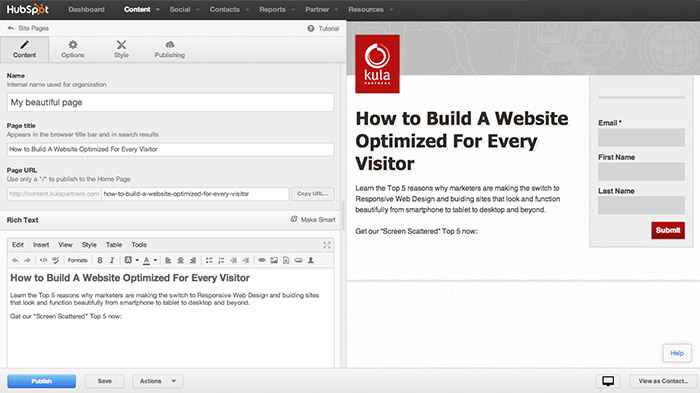Viewport: 700px width, 393px height.
Task: Open the Help button
Action: (x=677, y=353)
